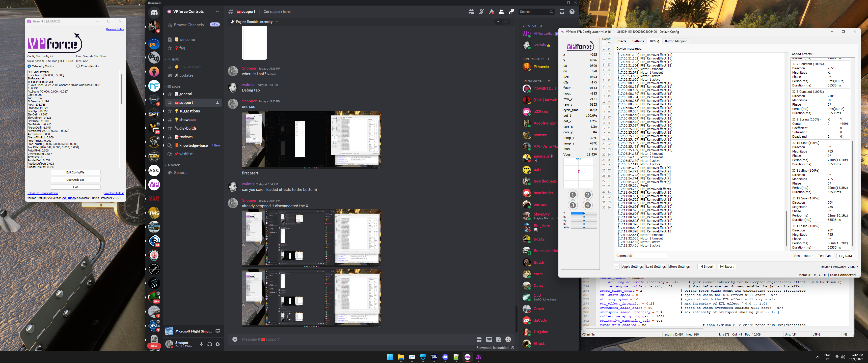Open Discord threads icon in channel header
This screenshot has width=868, height=363.
coord(471,12)
